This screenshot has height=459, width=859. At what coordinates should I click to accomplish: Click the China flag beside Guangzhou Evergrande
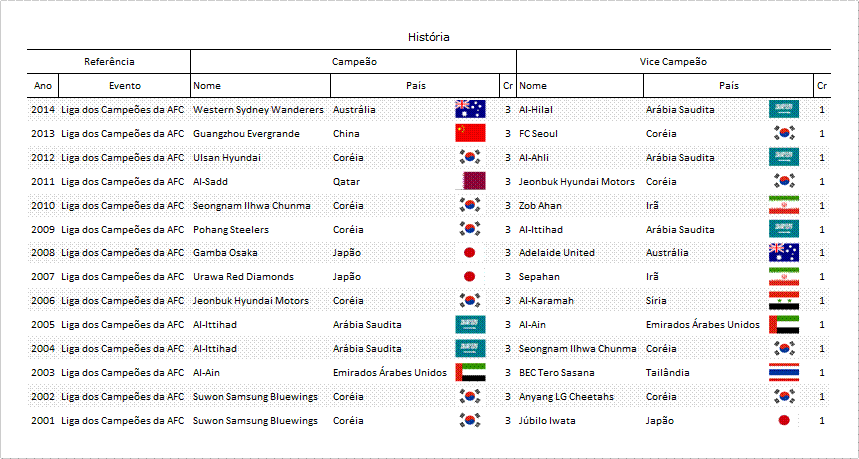pyautogui.click(x=470, y=133)
